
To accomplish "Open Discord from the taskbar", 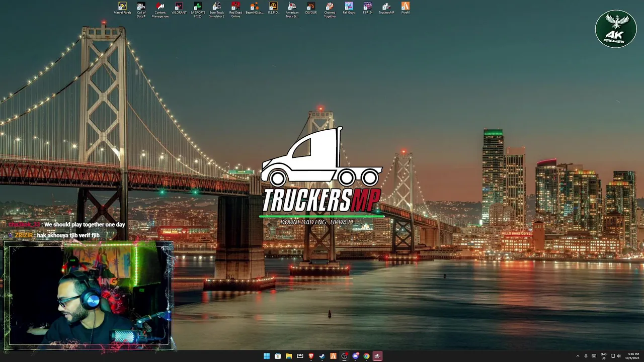I will (355, 356).
